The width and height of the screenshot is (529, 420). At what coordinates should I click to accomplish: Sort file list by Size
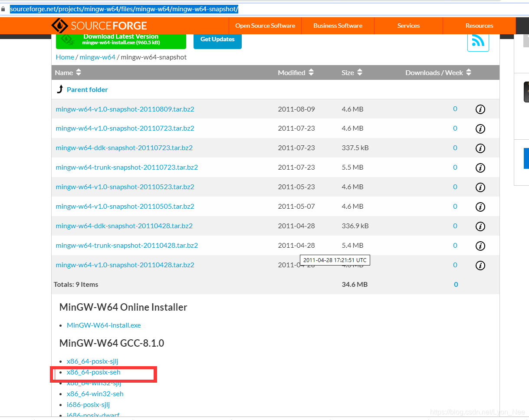tap(352, 72)
